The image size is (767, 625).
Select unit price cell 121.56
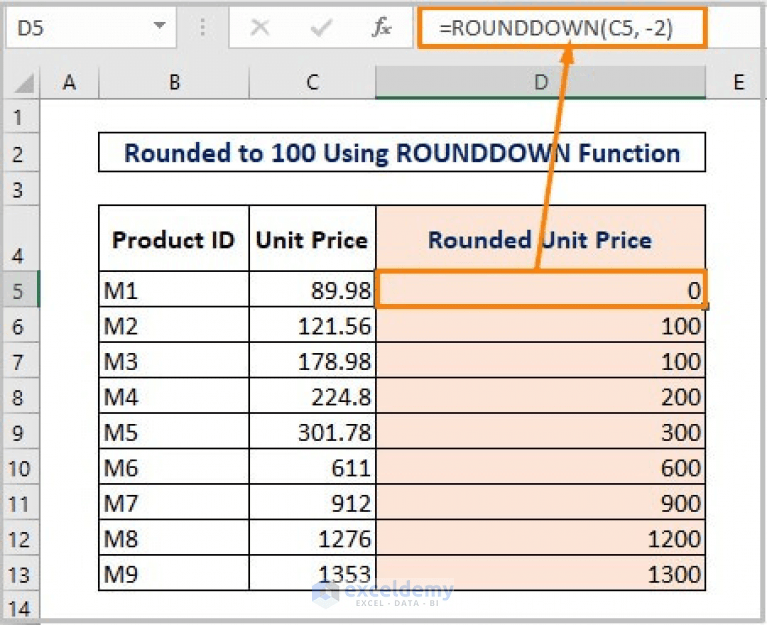(x=313, y=325)
